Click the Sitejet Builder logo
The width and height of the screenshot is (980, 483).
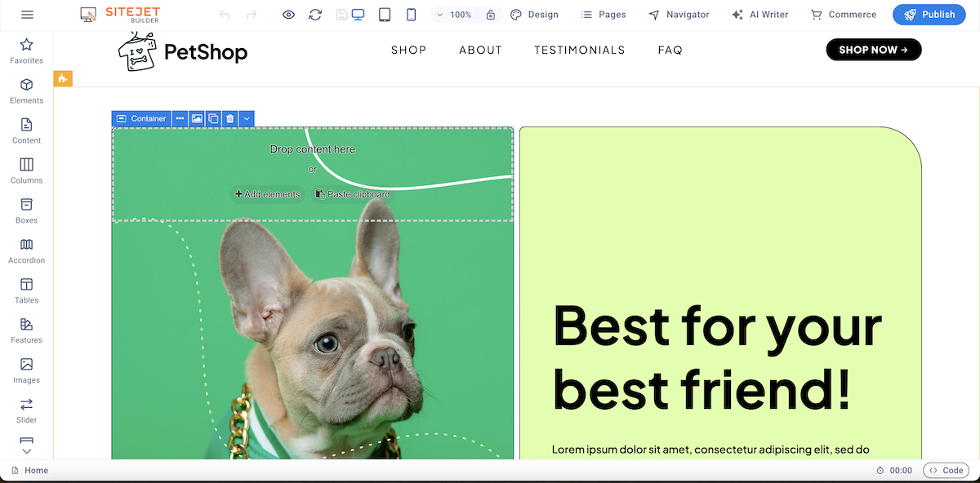[x=120, y=15]
